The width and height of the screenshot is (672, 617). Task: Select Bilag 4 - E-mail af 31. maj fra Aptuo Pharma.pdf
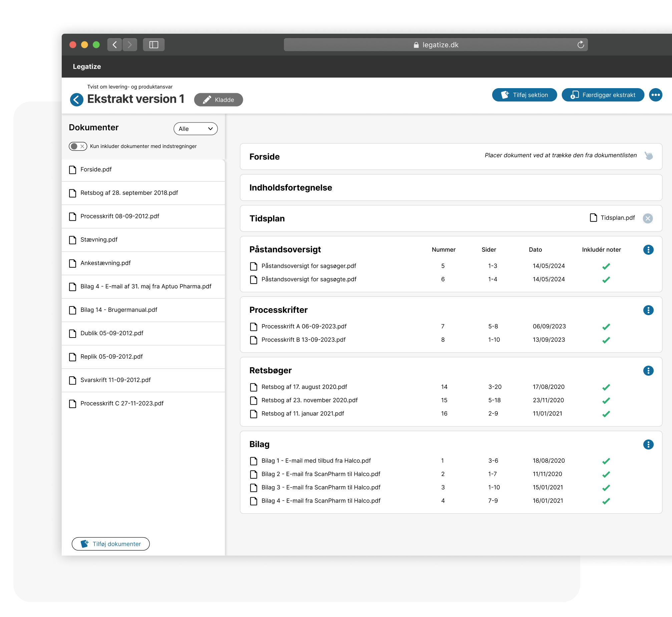(x=143, y=286)
